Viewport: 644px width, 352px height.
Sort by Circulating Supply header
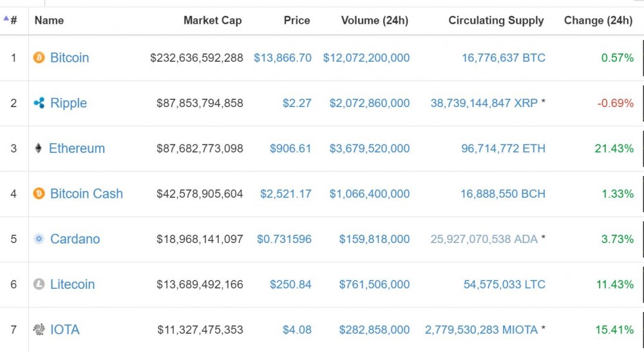point(496,20)
